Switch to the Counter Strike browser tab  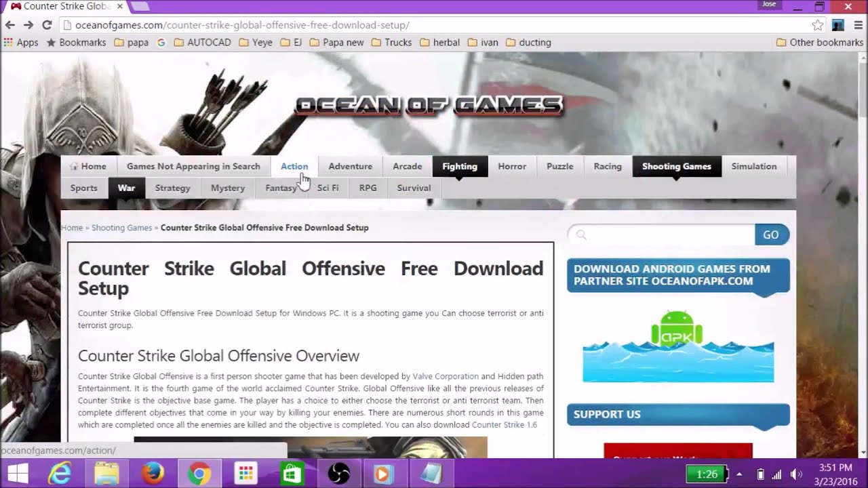tap(64, 6)
